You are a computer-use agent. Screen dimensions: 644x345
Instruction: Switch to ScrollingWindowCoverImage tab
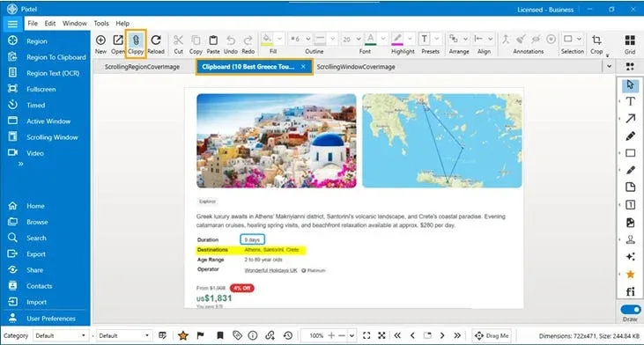coord(356,67)
